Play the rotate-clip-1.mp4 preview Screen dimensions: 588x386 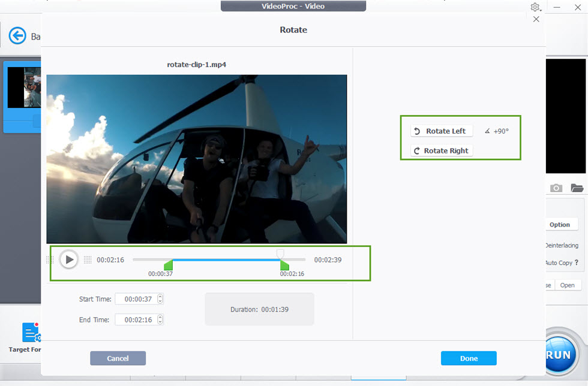(69, 260)
